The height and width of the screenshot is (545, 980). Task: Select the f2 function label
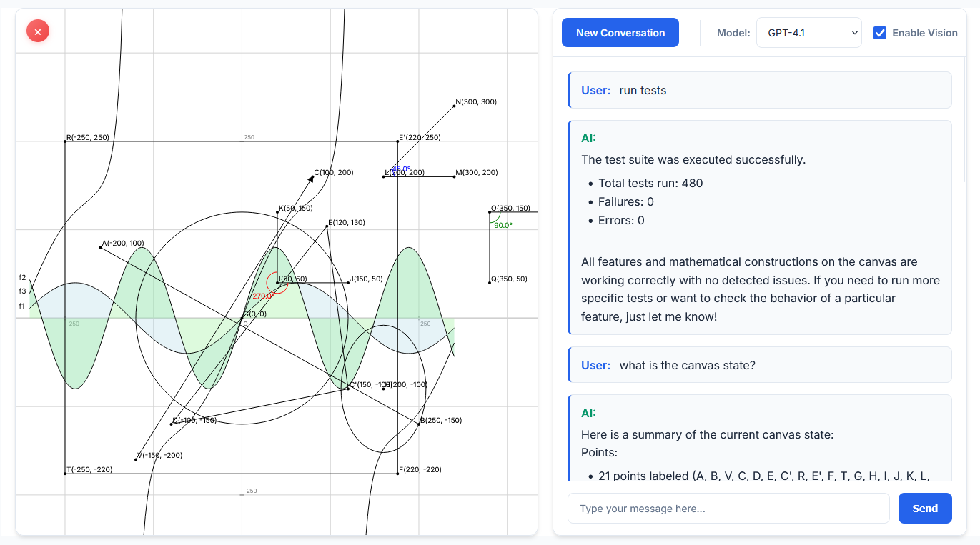point(22,278)
